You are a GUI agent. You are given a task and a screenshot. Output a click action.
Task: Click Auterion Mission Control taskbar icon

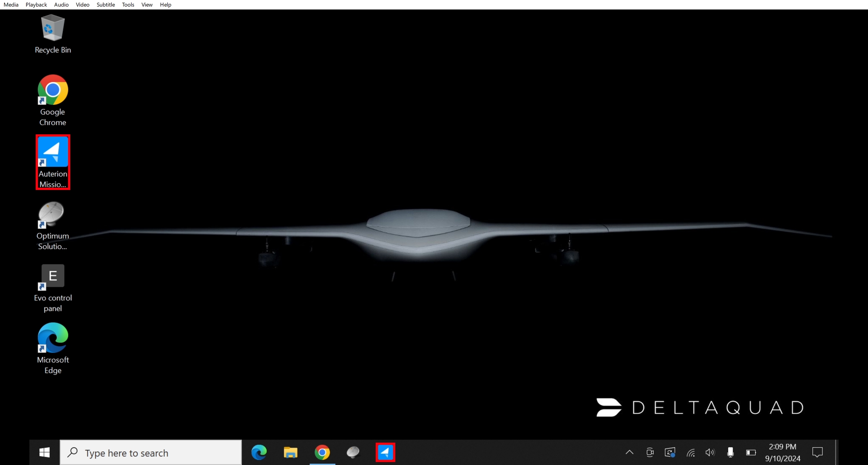385,452
